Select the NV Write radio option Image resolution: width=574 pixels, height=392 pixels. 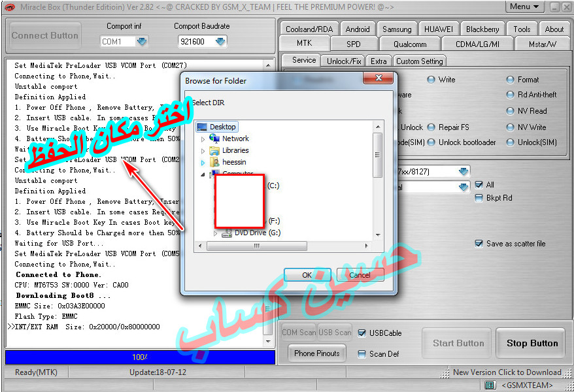point(511,127)
